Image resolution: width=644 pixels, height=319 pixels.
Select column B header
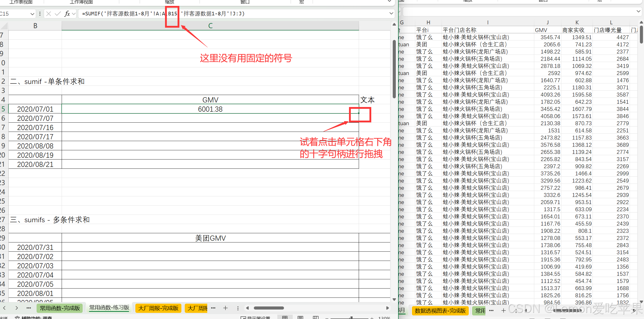tap(35, 26)
